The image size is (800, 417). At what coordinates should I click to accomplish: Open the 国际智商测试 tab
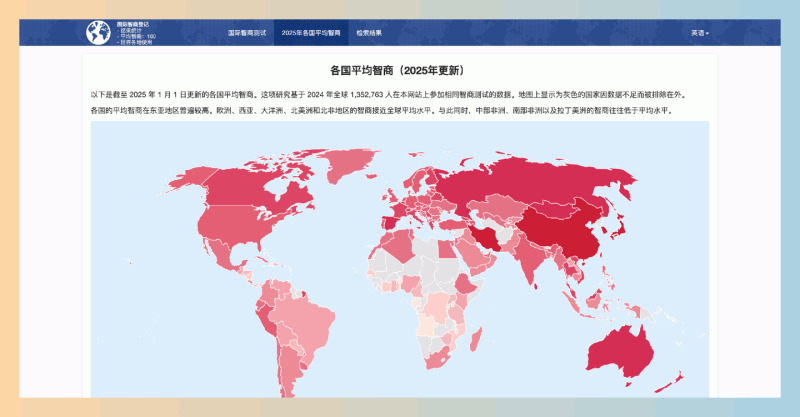tap(247, 33)
